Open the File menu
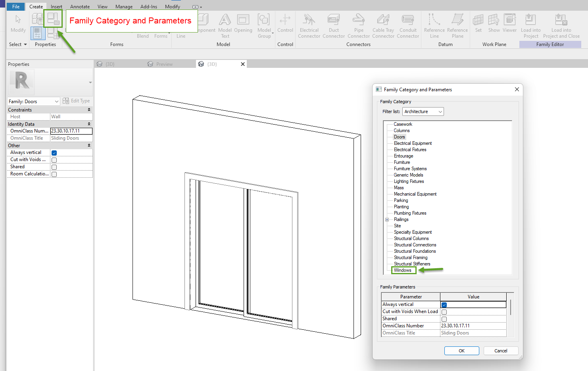 16,6
